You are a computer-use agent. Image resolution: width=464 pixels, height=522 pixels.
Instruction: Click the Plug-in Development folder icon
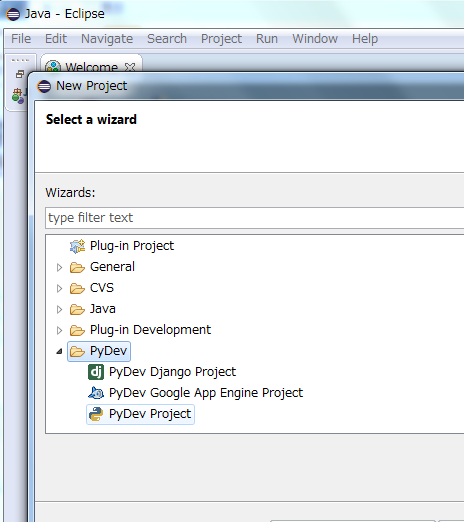[x=77, y=330]
